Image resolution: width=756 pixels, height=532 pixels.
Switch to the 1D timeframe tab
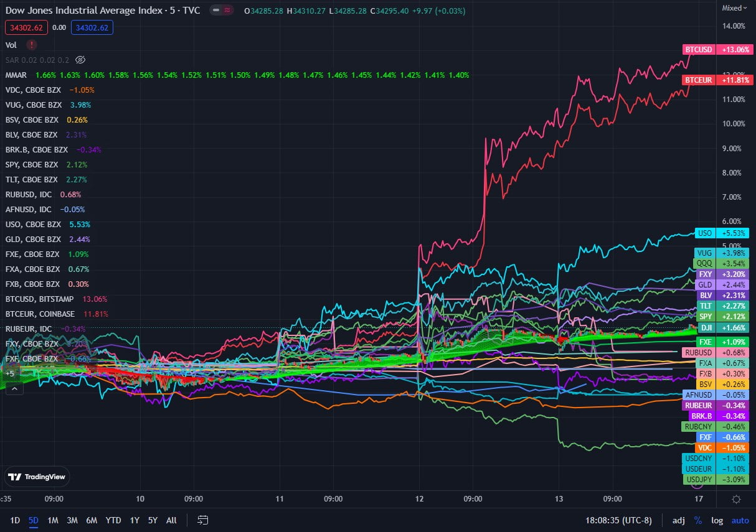(14, 520)
